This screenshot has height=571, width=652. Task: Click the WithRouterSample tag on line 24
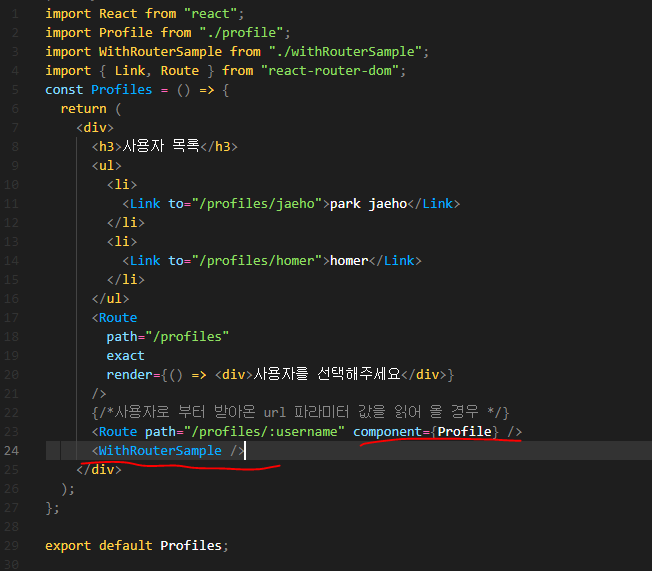point(168,451)
